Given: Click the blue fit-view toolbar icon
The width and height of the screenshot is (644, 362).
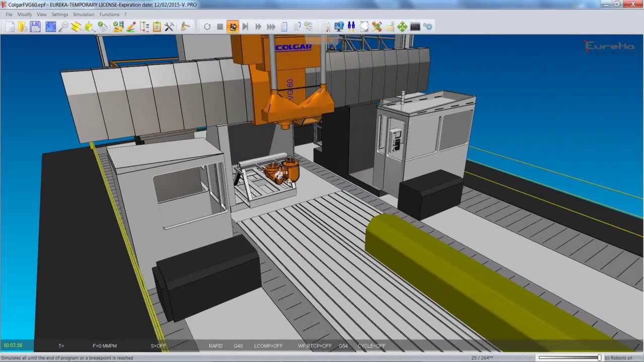Looking at the screenshot, I should tap(51, 27).
